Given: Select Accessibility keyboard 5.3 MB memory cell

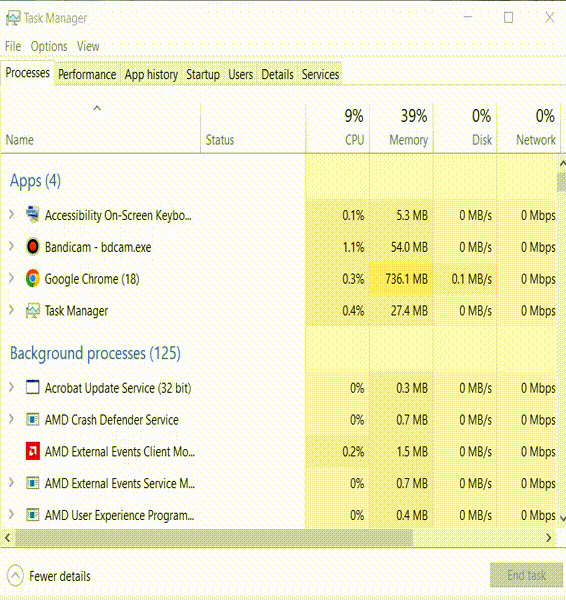Looking at the screenshot, I should [401, 215].
